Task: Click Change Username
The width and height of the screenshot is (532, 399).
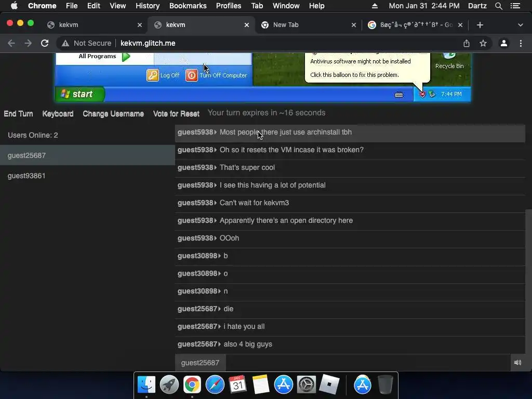Action: (113, 114)
